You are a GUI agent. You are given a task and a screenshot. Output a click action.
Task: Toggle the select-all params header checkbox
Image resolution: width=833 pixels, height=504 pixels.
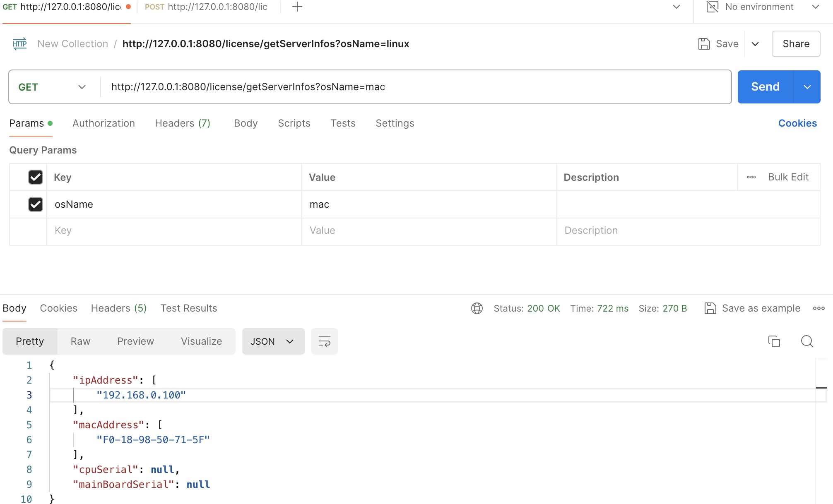tap(36, 177)
